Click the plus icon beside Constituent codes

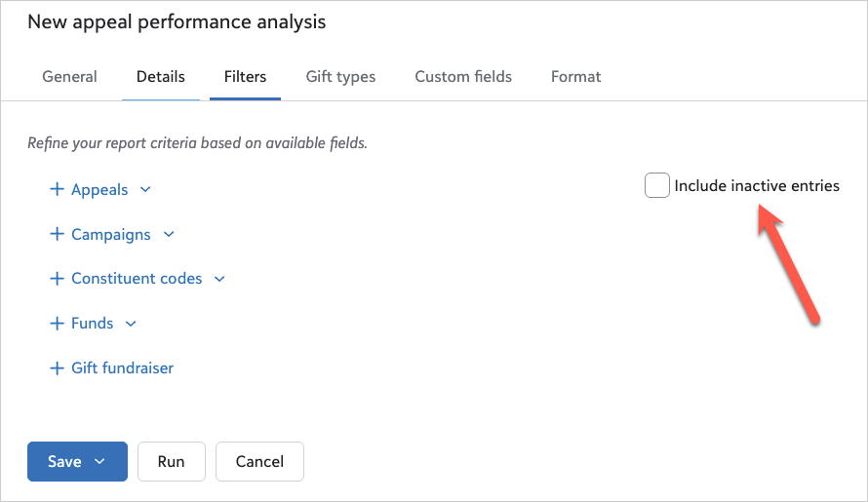pyautogui.click(x=57, y=279)
